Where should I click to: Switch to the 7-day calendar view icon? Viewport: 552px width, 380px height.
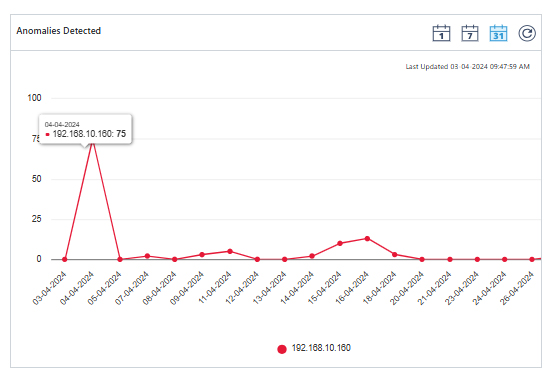470,33
